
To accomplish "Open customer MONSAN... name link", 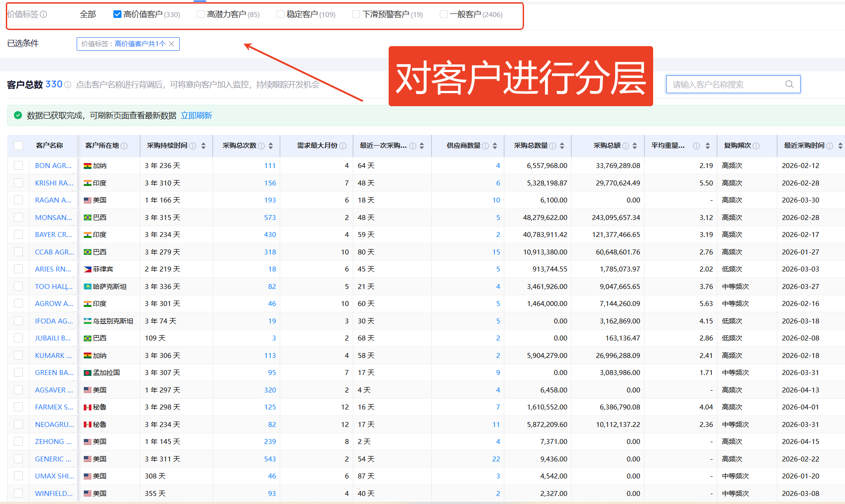I will [53, 217].
